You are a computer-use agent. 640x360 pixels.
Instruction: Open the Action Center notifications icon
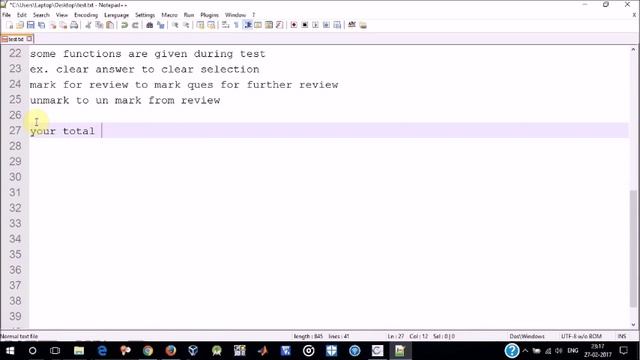623,351
